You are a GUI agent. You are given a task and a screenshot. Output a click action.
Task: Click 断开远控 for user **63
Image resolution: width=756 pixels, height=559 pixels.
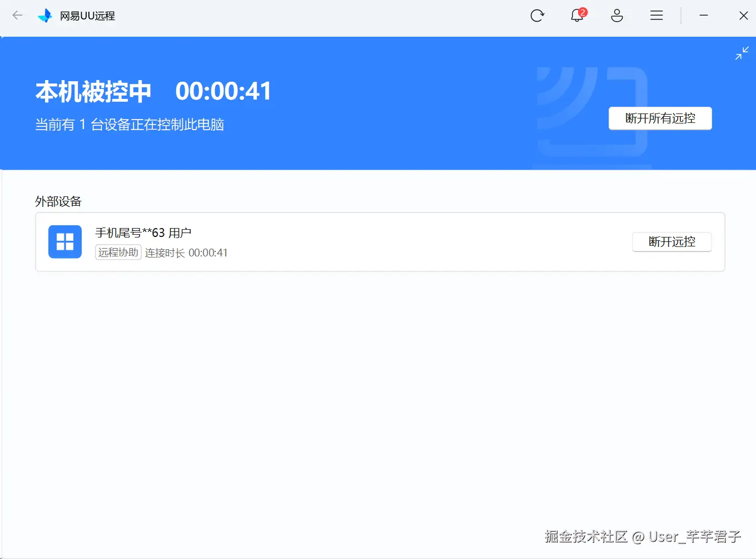tap(672, 242)
